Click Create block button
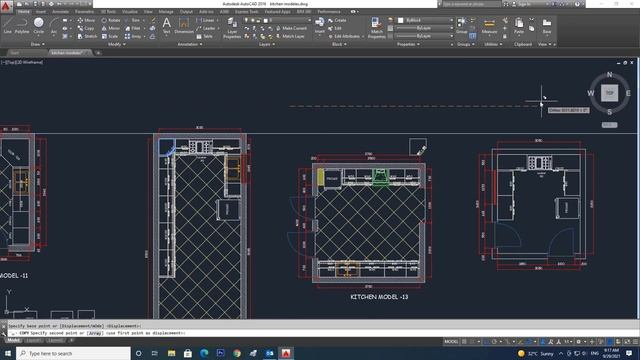This screenshot has width=640, height=360. (337, 20)
